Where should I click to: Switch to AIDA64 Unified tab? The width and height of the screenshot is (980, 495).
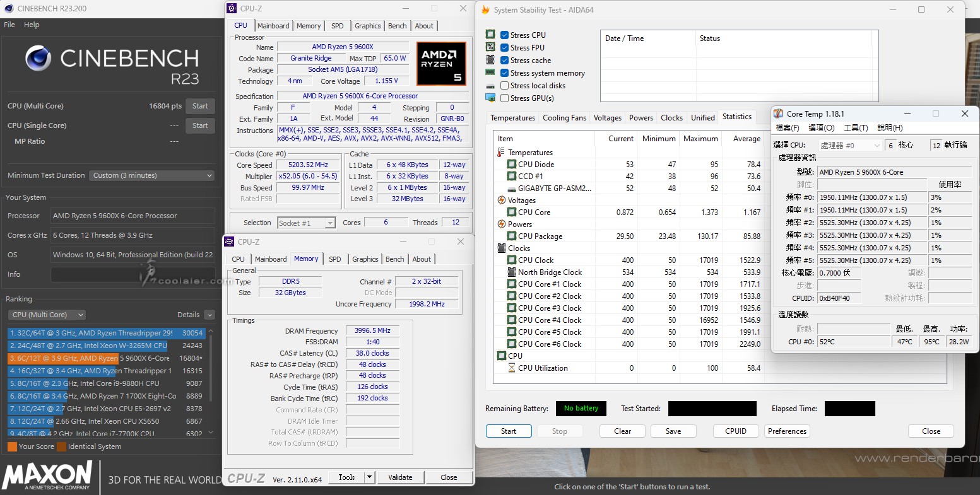[702, 118]
